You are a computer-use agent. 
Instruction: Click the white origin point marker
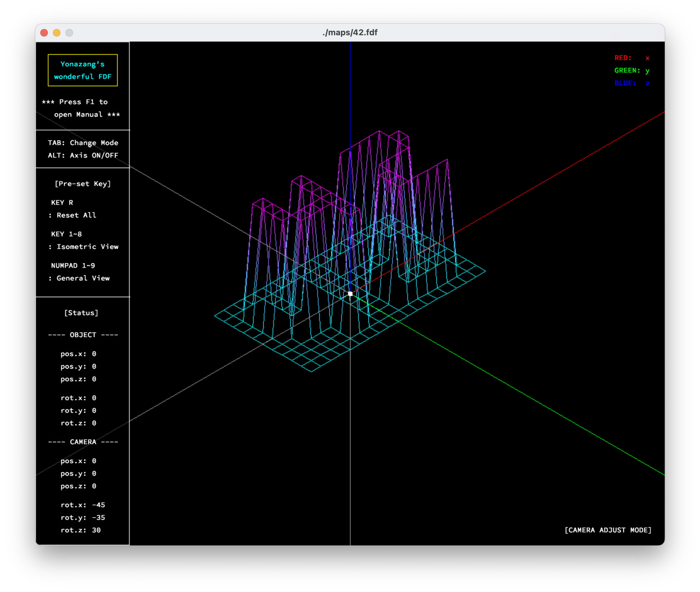click(350, 294)
